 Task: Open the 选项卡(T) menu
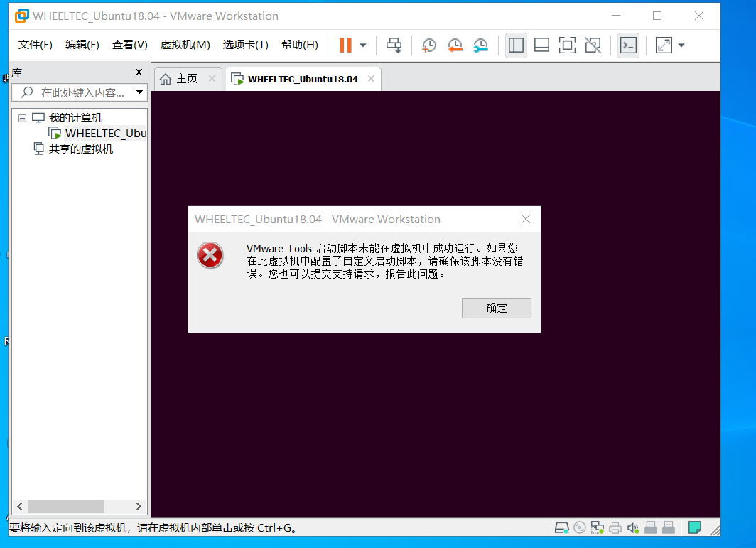point(245,45)
